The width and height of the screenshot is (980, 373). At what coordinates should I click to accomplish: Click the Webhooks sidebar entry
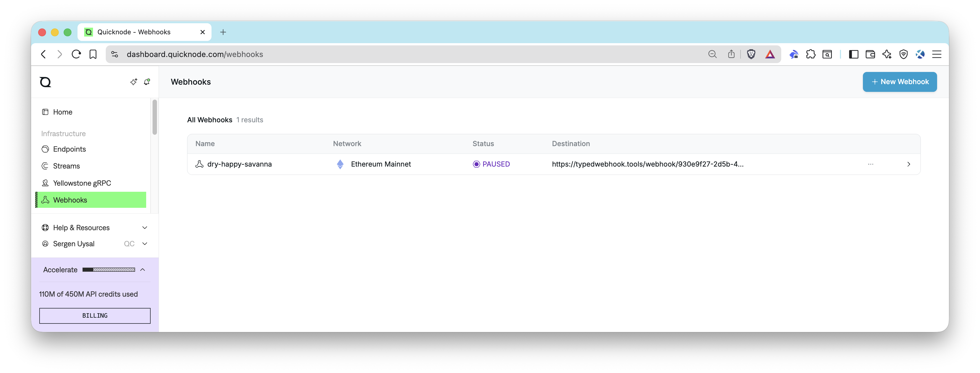pos(70,200)
